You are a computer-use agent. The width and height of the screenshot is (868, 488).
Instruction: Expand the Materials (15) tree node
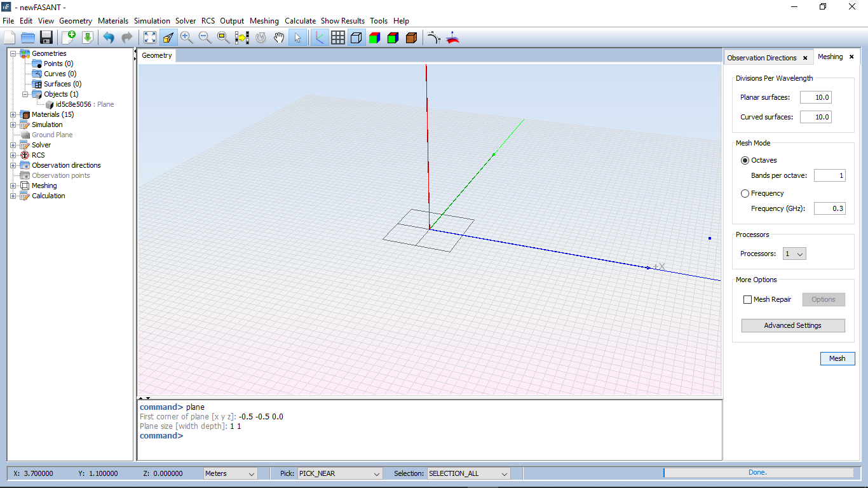pyautogui.click(x=13, y=114)
